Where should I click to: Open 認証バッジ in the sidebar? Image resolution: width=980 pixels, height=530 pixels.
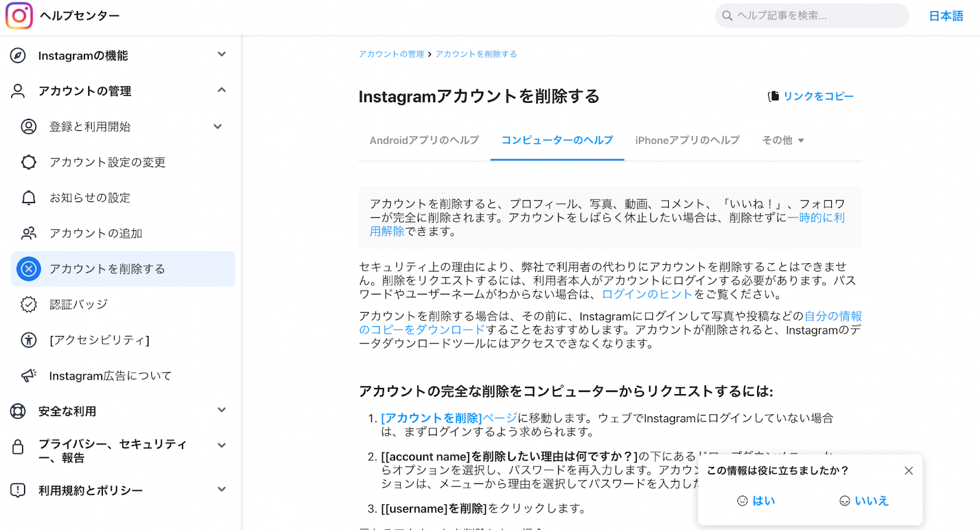[123, 304]
